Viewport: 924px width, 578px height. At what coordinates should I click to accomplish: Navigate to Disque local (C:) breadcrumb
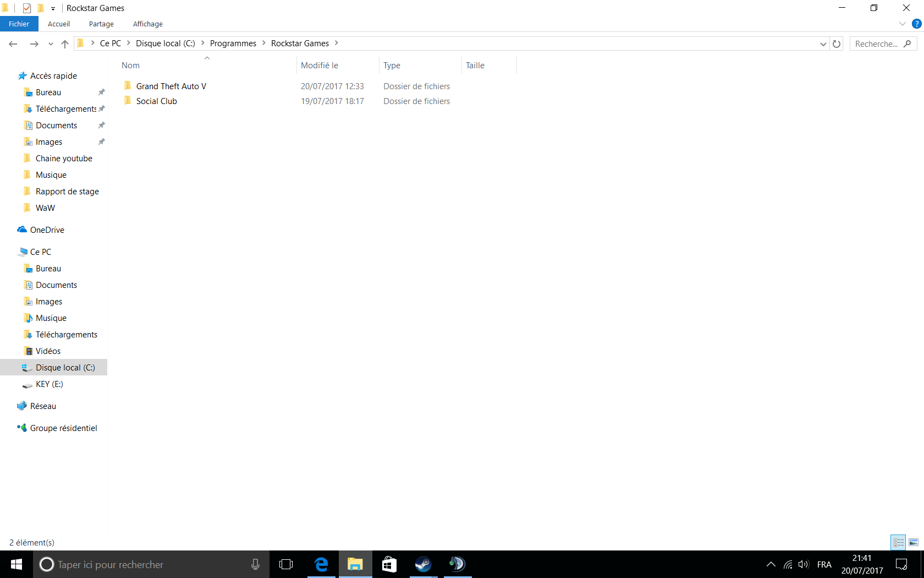pos(166,43)
